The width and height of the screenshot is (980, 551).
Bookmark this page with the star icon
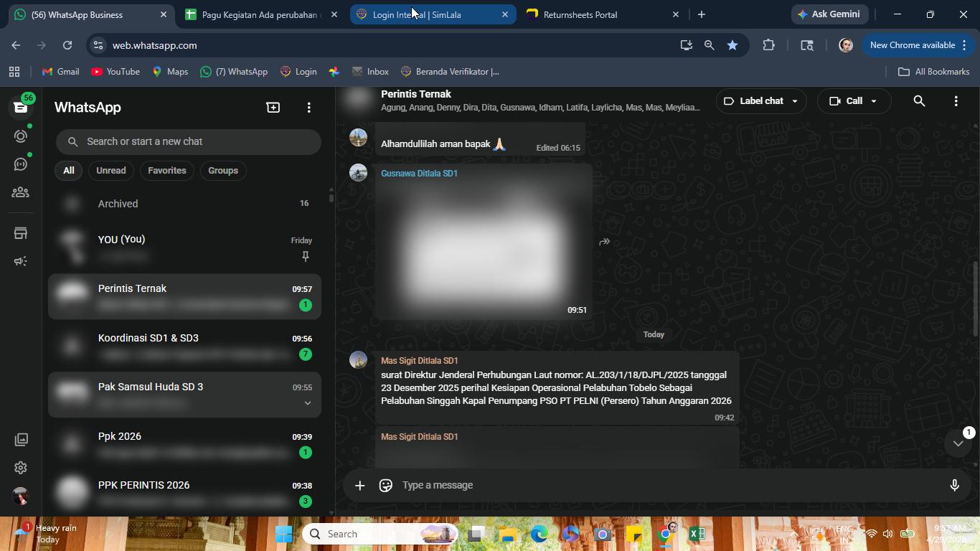tap(732, 45)
